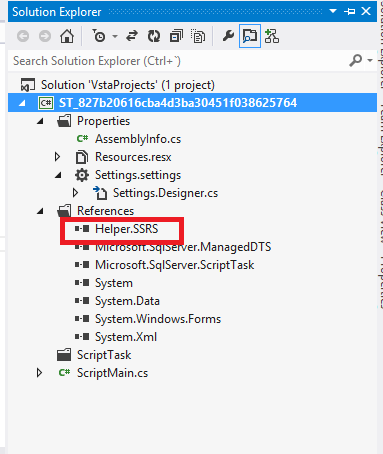Select the ScriptTask folder
Viewport: 383px width, 454px height.
tap(104, 355)
